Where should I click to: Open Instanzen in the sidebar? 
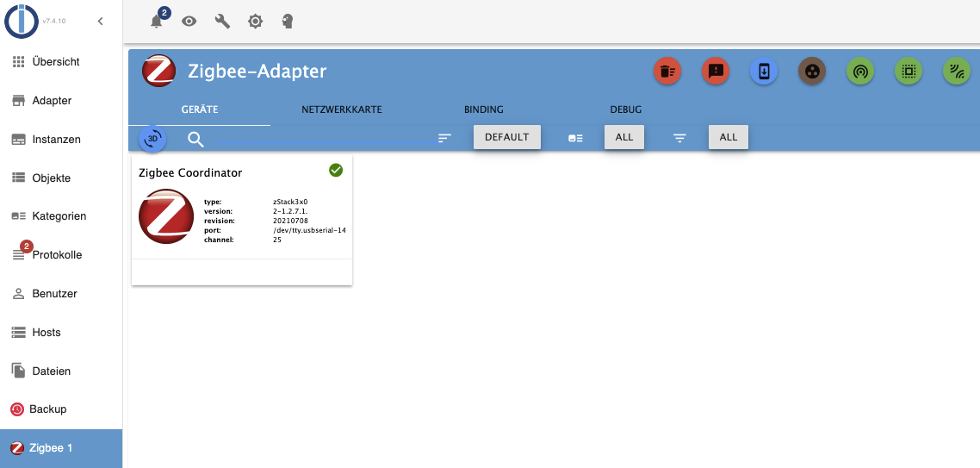pyautogui.click(x=61, y=140)
